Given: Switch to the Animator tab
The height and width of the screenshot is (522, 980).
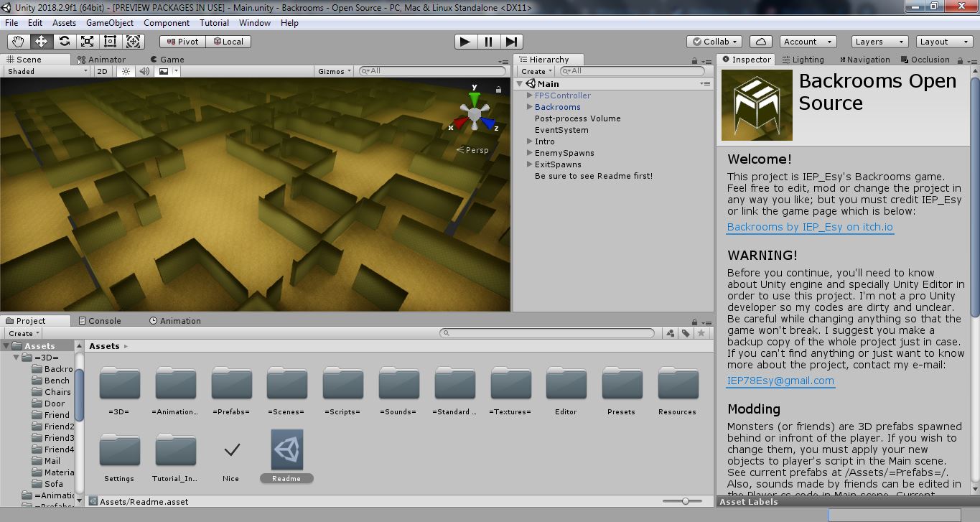Looking at the screenshot, I should 101,60.
